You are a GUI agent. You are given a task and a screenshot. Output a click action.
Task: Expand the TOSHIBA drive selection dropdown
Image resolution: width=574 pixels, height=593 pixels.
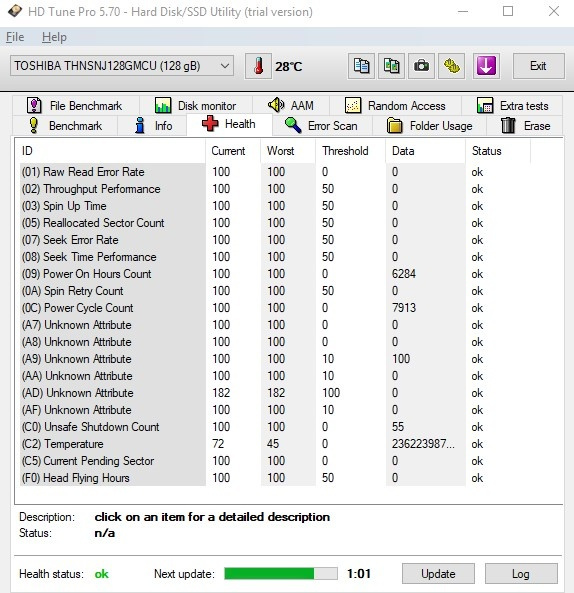[x=122, y=66]
